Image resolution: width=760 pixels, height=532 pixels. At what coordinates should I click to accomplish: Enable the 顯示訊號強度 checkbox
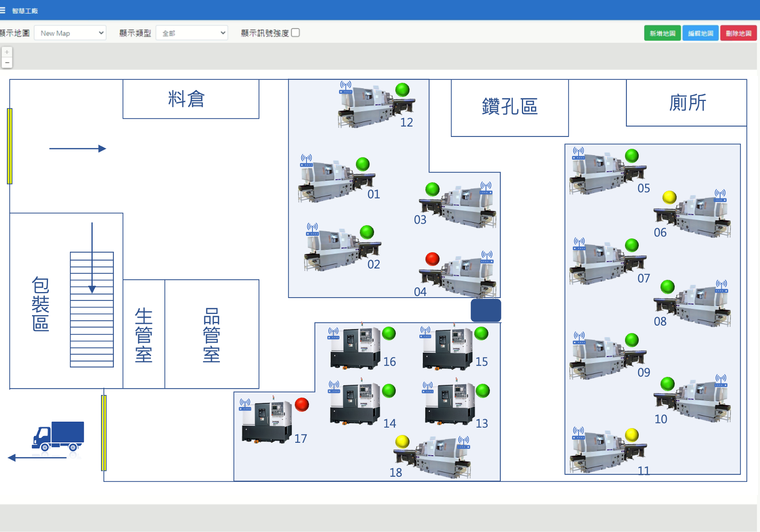point(295,33)
